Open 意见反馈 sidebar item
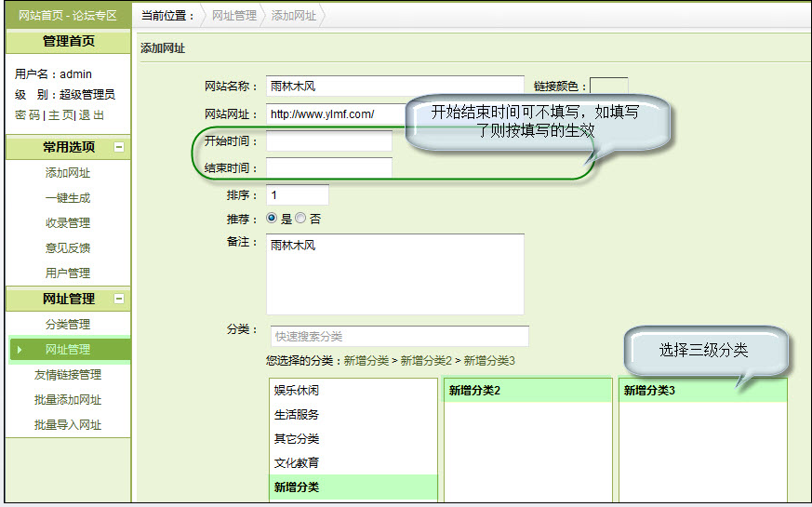 tap(68, 248)
